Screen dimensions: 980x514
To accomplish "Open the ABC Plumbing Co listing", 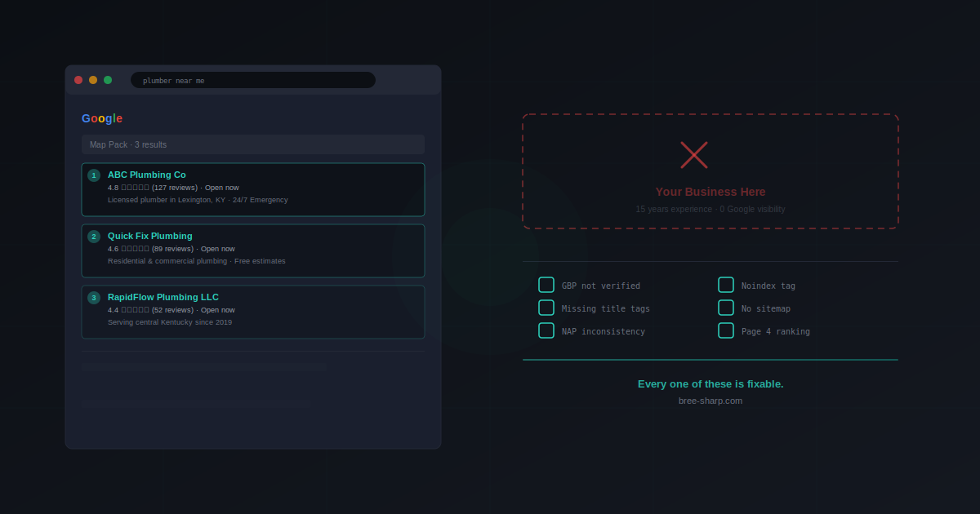I will pos(147,175).
